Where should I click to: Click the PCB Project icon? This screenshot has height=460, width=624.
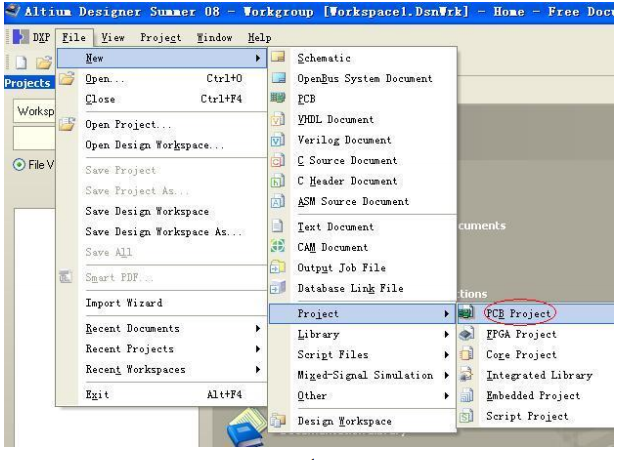[x=466, y=313]
